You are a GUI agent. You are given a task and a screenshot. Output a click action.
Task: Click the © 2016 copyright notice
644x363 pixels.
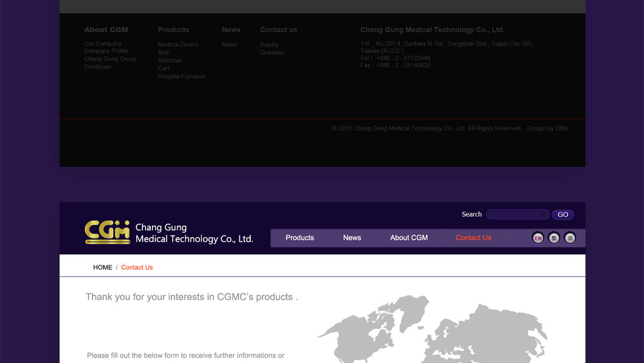pos(427,129)
